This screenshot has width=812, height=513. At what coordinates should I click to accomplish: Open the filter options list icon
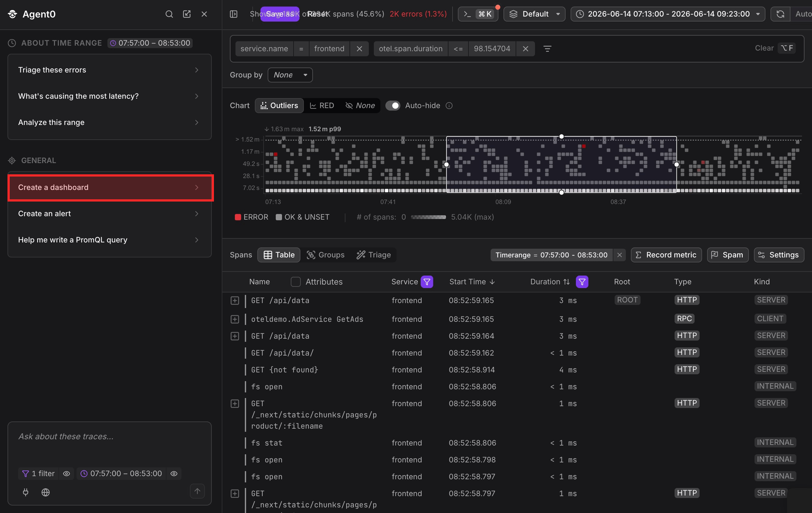547,48
